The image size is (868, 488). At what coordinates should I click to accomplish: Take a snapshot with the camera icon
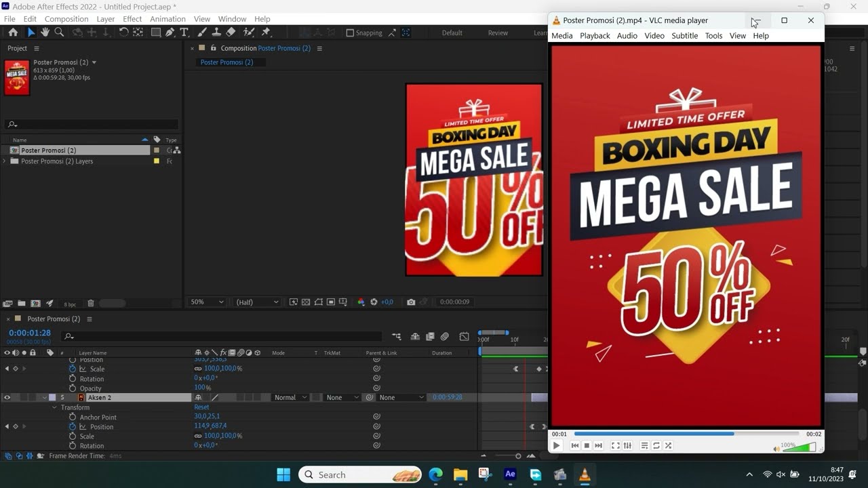[x=411, y=302]
